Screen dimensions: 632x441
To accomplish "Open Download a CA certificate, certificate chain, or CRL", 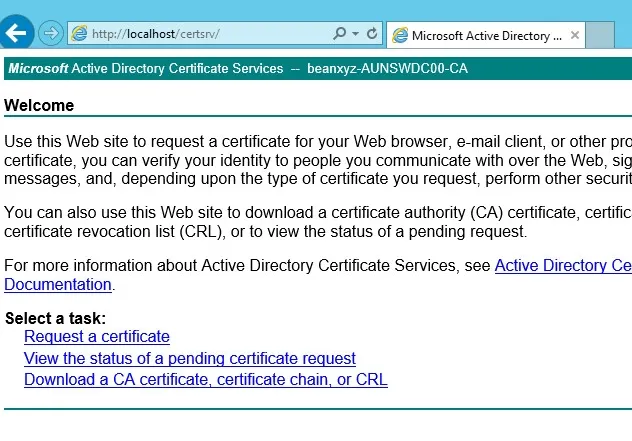I will pyautogui.click(x=206, y=380).
